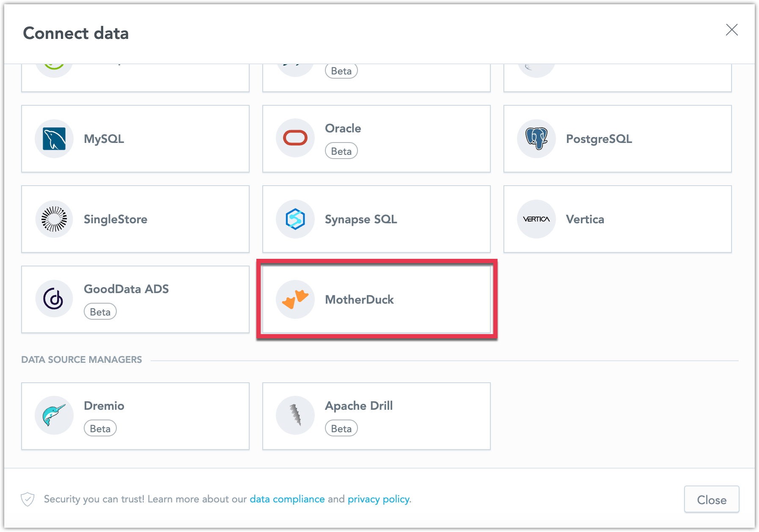
Task: Select the Synapse SQL hexagon icon
Action: coord(295,219)
